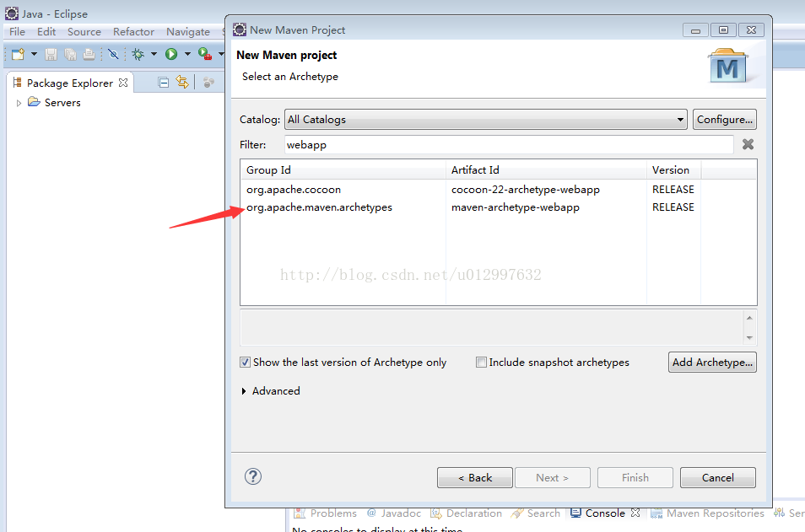The height and width of the screenshot is (532, 805).
Task: Toggle Link with Editor icon
Action: coord(182,82)
